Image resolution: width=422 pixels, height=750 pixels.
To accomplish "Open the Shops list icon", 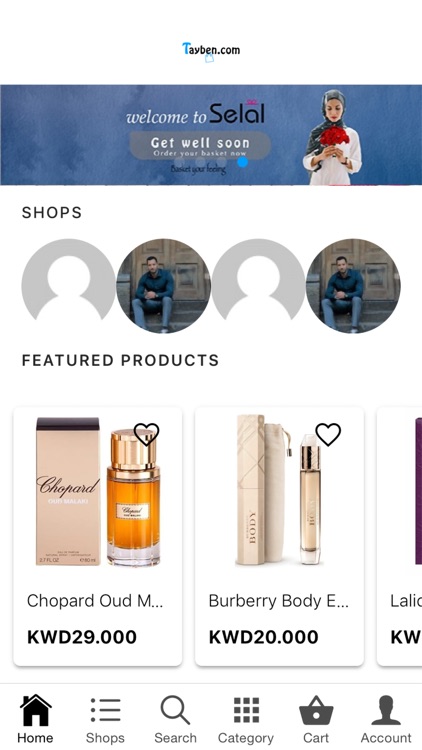I will pos(105,710).
